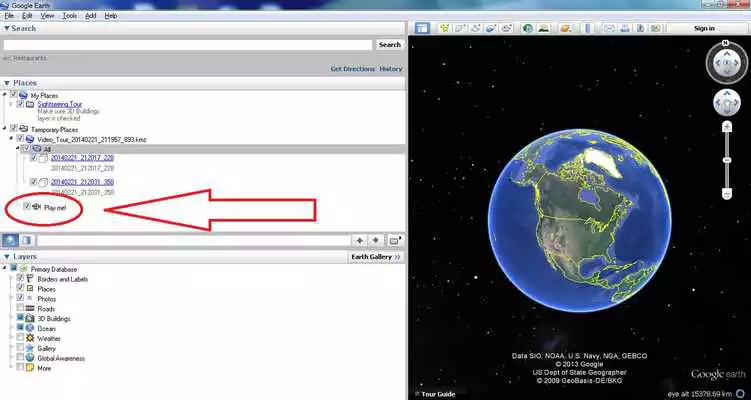
Task: Click the zoom in plus button
Action: 727,127
